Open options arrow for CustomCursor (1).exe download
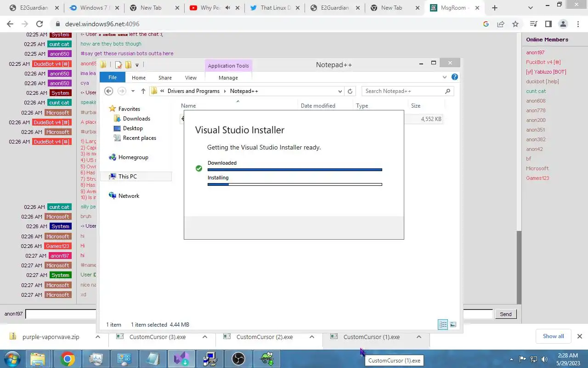 point(418,337)
